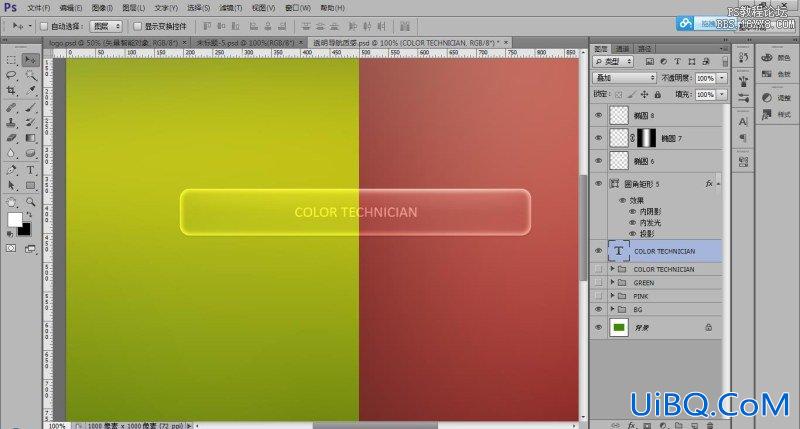Select the Healing Brush tool
Viewport: 800px width, 429px height.
[11, 108]
